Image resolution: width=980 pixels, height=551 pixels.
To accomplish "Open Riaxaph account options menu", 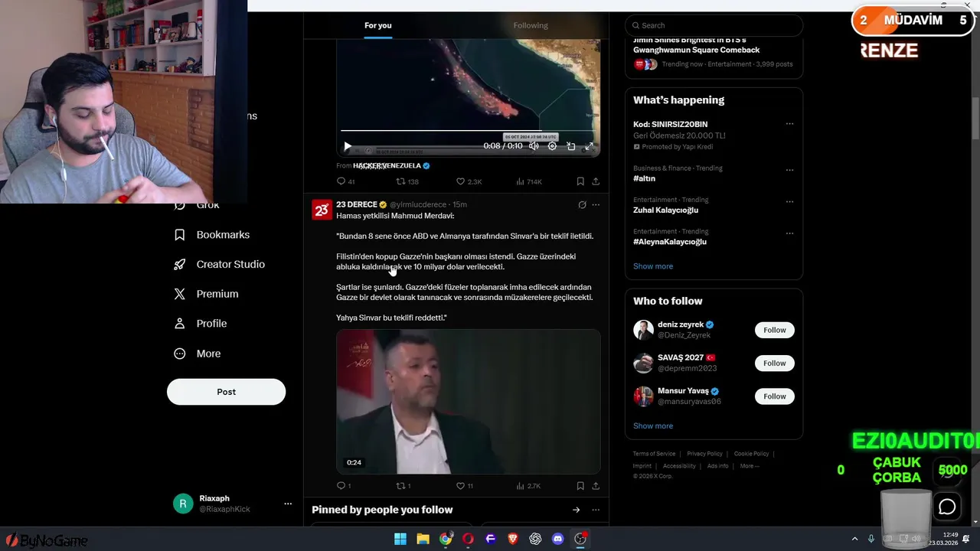I will (288, 504).
